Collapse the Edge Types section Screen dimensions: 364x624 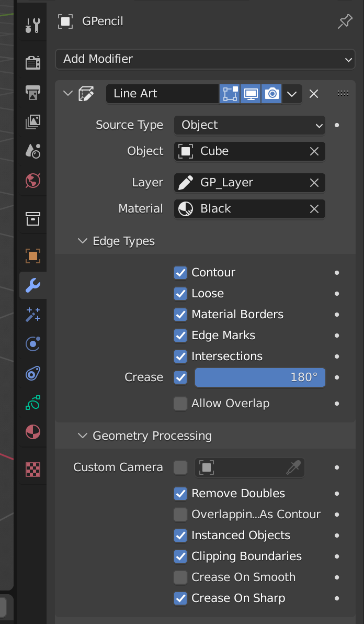click(x=82, y=241)
